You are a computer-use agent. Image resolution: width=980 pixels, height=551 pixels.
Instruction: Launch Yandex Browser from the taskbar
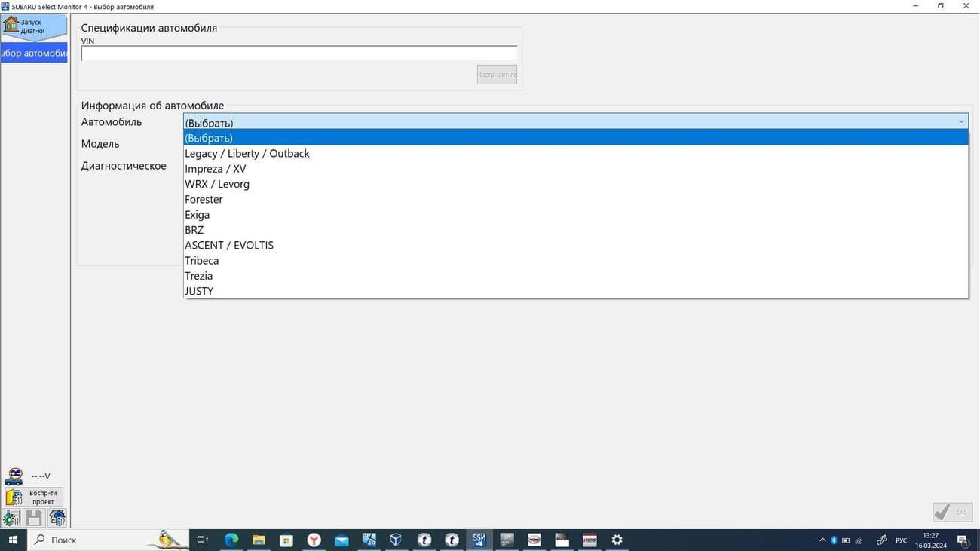(314, 540)
